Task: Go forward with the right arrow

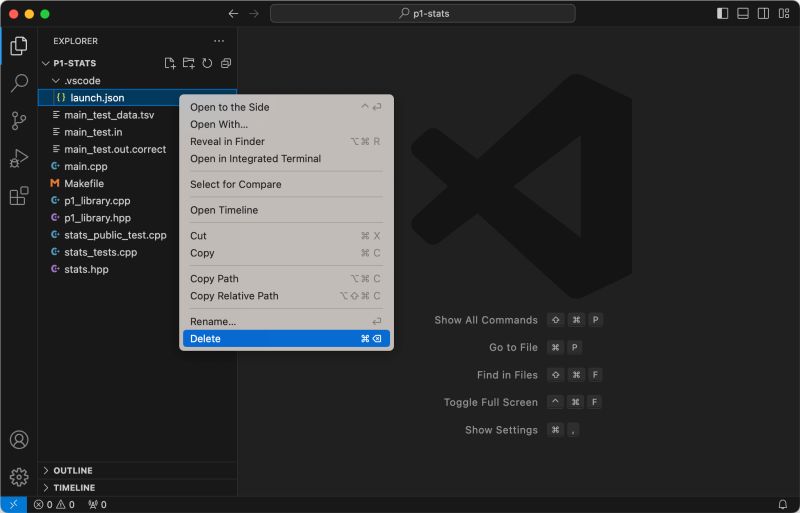Action: [x=254, y=14]
